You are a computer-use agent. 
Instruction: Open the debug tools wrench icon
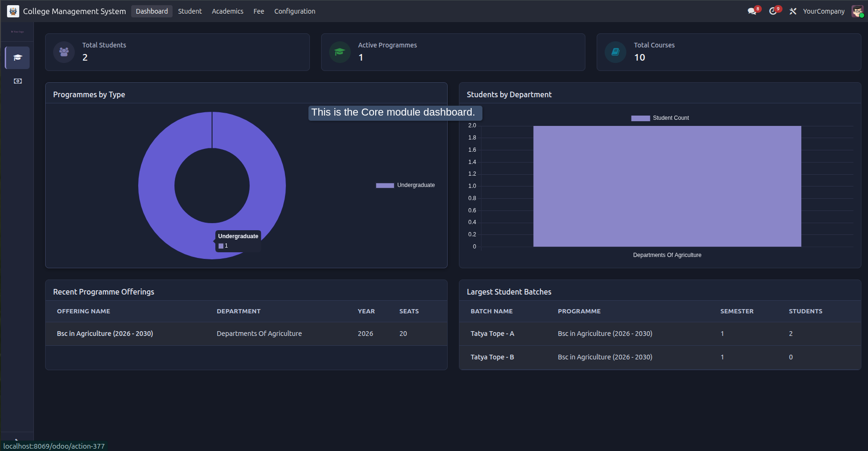click(793, 11)
